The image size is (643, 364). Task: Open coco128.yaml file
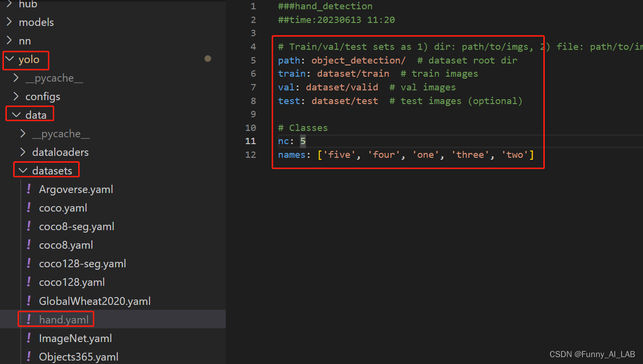(72, 282)
